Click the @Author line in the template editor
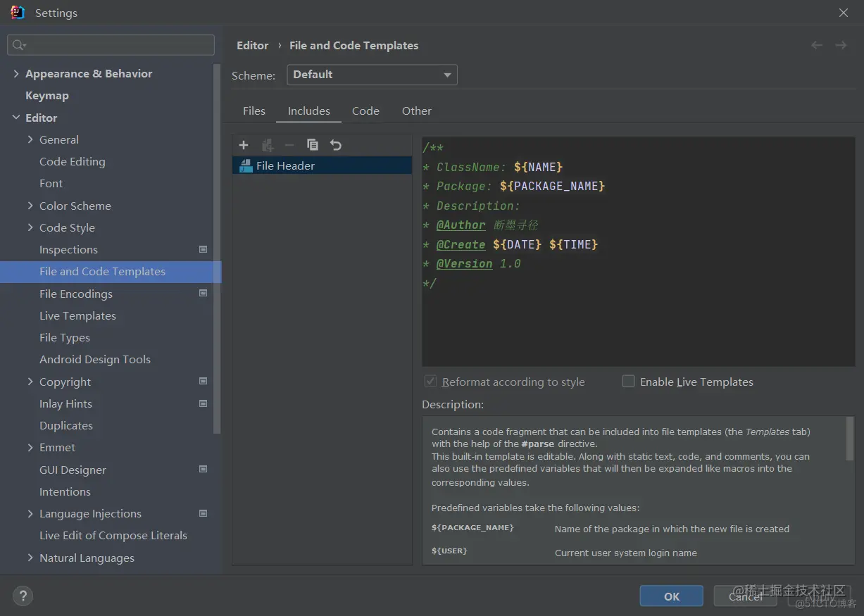Image resolution: width=864 pixels, height=616 pixels. pos(480,225)
